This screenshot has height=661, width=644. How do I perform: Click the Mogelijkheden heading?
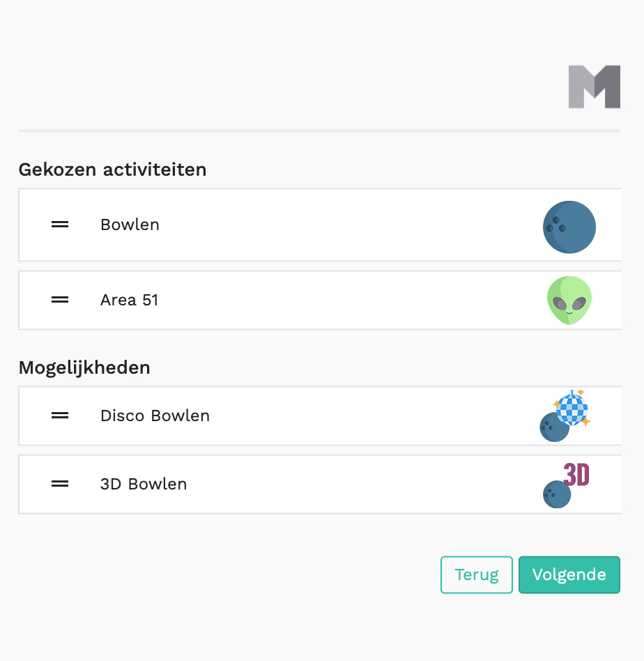pyautogui.click(x=84, y=367)
